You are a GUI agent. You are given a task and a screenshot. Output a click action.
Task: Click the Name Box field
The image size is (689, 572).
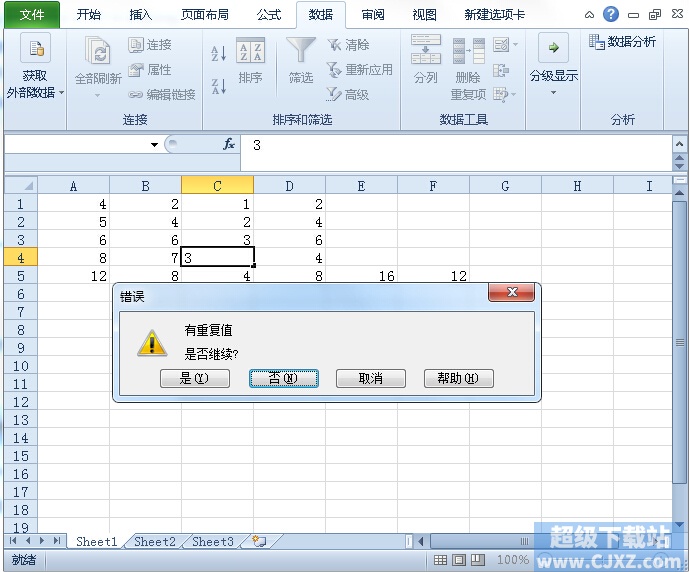[x=77, y=145]
